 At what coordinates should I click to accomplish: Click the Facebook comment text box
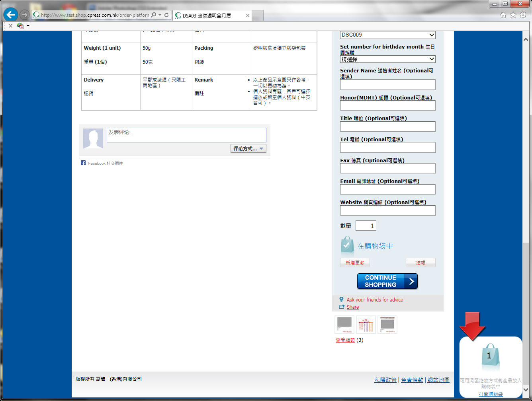(186, 134)
